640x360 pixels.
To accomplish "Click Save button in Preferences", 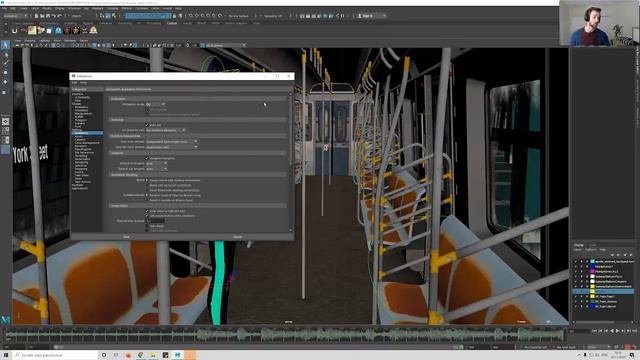I will coord(127,237).
